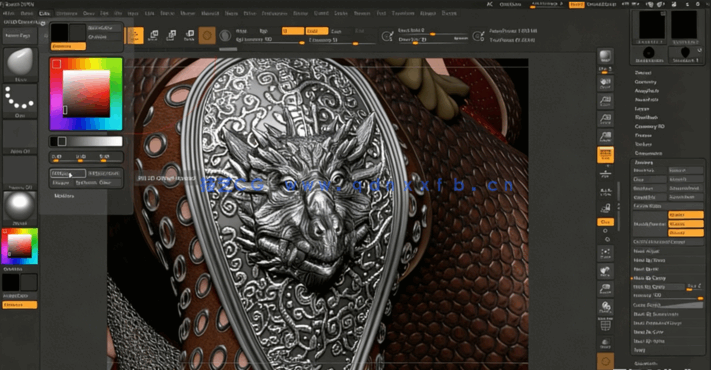Click the Zsub button in top shelf
711x370 pixels.
coord(336,31)
